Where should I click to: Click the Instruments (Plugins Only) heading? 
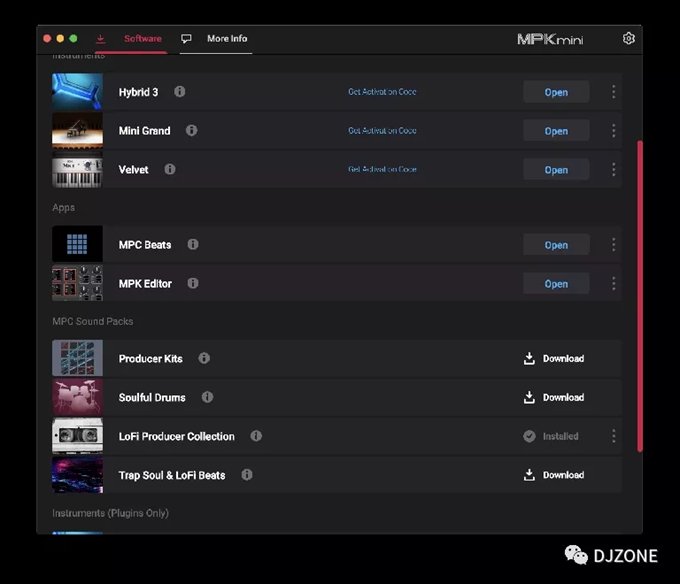110,513
